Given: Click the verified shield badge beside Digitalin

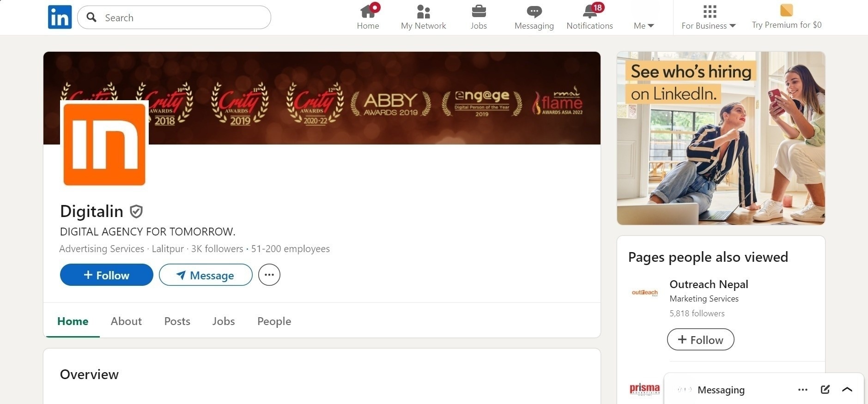Looking at the screenshot, I should (x=136, y=211).
